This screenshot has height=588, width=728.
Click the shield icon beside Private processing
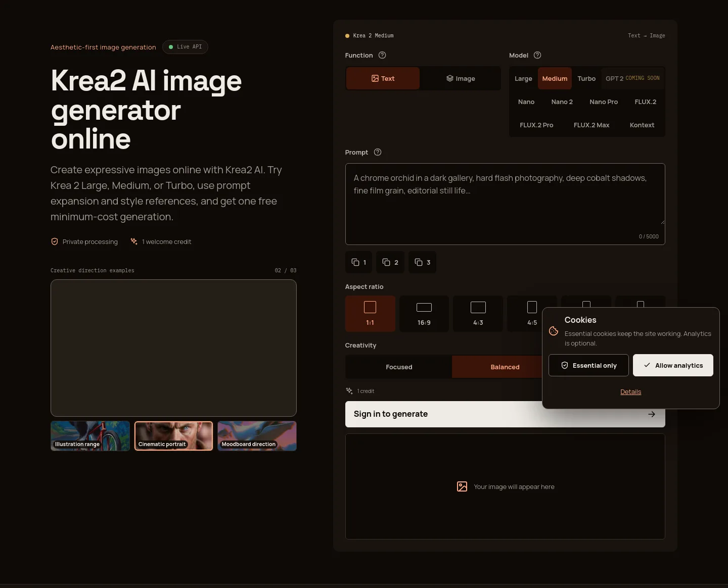[55, 241]
